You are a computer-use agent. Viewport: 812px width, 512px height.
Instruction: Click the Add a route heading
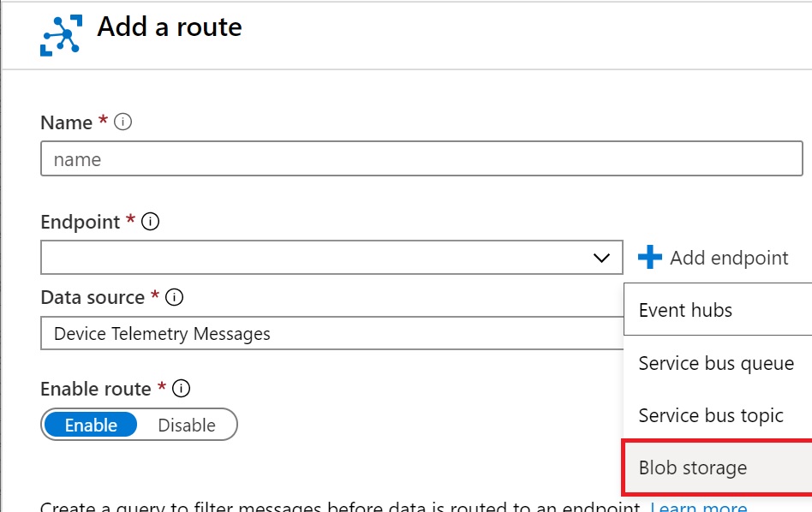[x=170, y=27]
